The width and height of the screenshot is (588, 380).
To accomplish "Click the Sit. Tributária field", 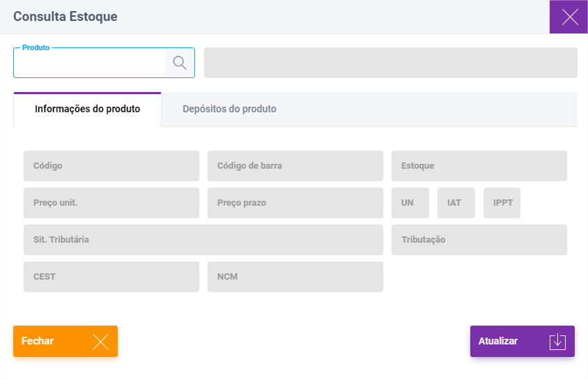I will coord(203,240).
